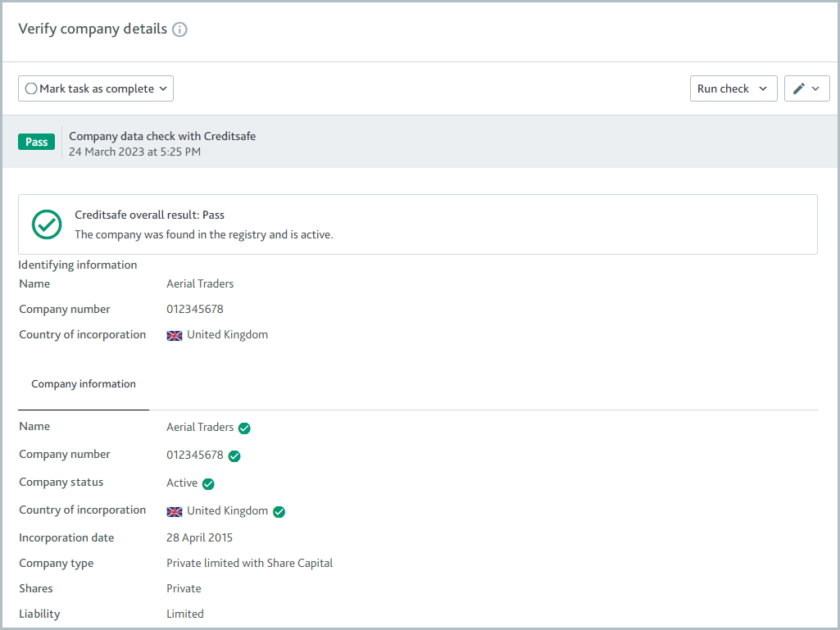The width and height of the screenshot is (840, 630).
Task: Click the United Kingdom country link
Action: coord(226,334)
